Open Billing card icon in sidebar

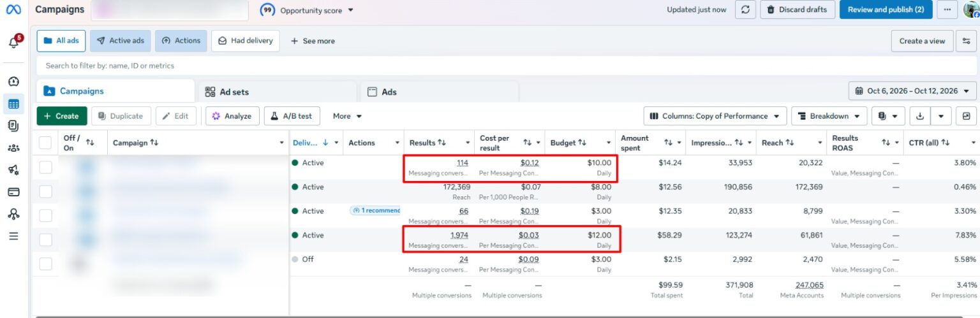coord(13,192)
